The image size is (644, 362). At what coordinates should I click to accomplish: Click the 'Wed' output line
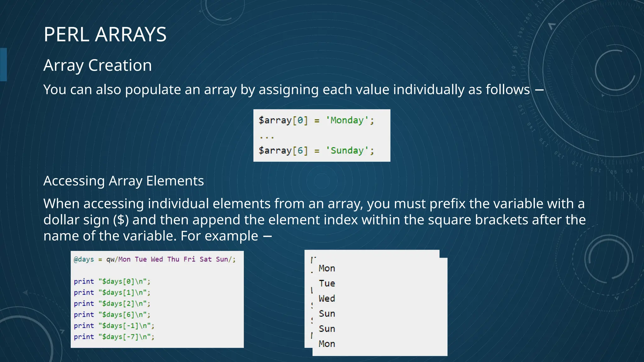[x=327, y=299]
